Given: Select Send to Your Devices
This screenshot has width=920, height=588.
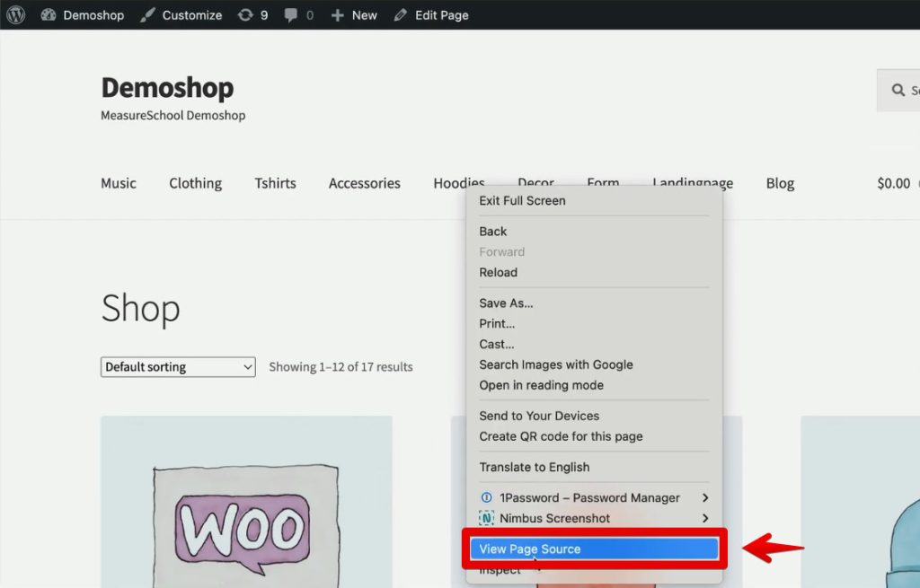Looking at the screenshot, I should (594, 416).
